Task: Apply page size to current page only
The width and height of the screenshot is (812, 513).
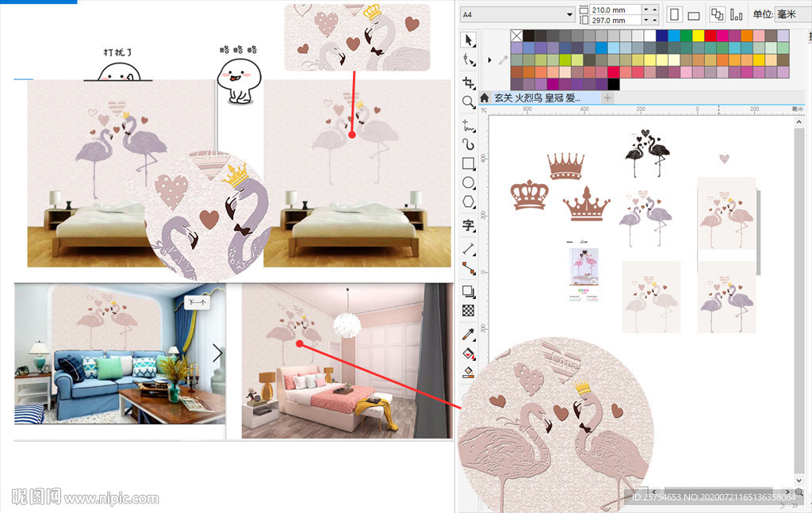Action: [737, 14]
